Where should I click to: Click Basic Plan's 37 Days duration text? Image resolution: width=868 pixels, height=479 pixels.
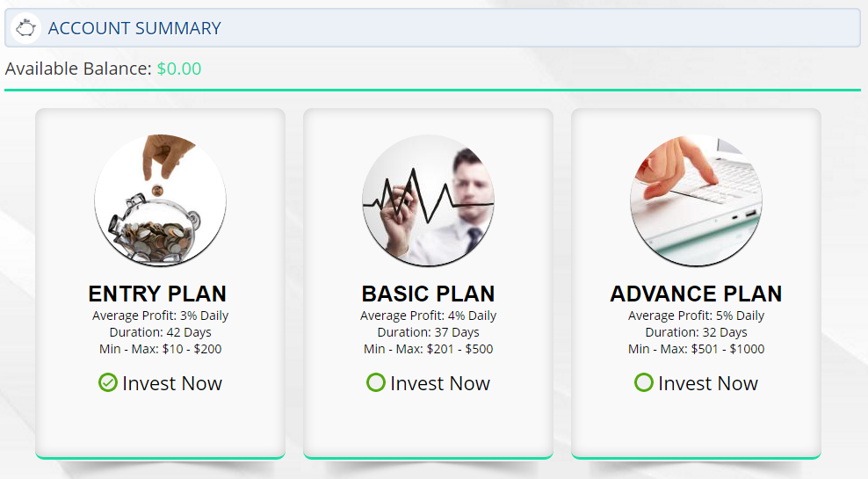pos(453,332)
